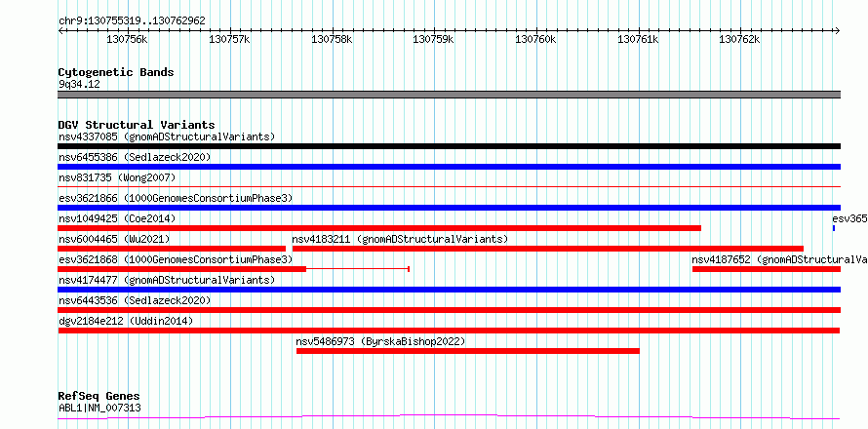Click the small blue marker under esv365
Screen dimensions: 868x429
pyautogui.click(x=834, y=228)
